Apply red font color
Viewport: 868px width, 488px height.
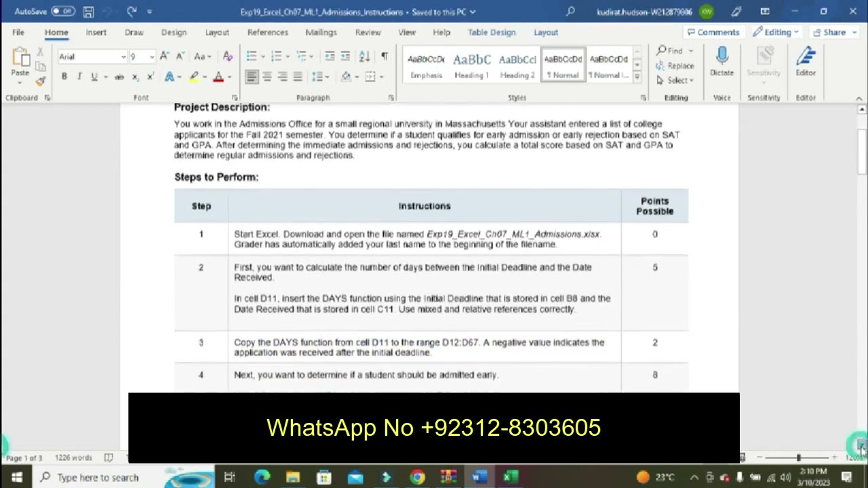coord(218,77)
